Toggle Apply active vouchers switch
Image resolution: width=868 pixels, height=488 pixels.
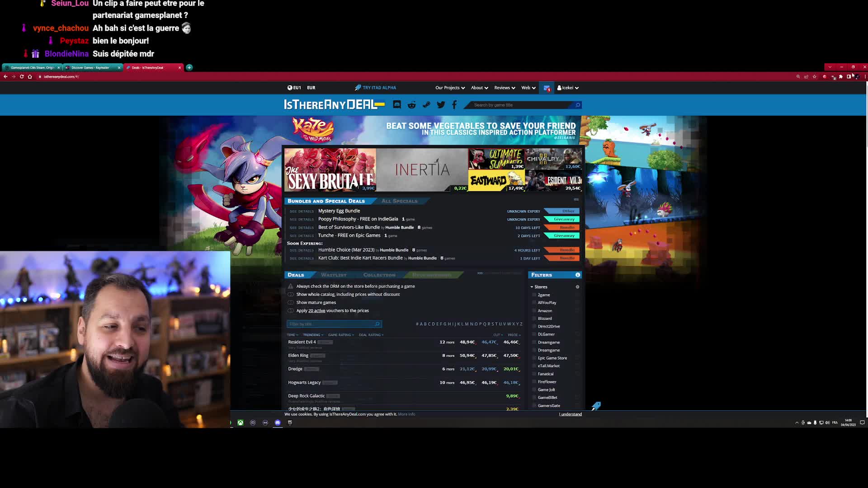[x=291, y=310]
